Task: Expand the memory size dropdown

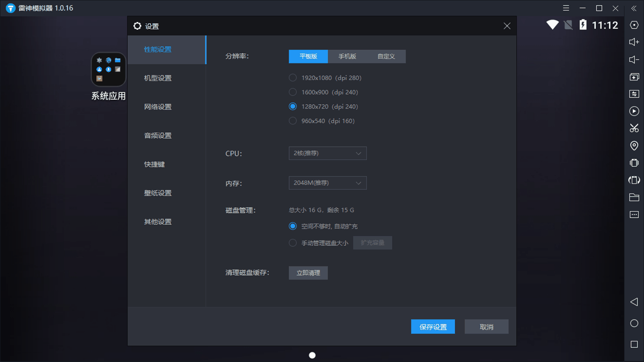Action: [327, 183]
